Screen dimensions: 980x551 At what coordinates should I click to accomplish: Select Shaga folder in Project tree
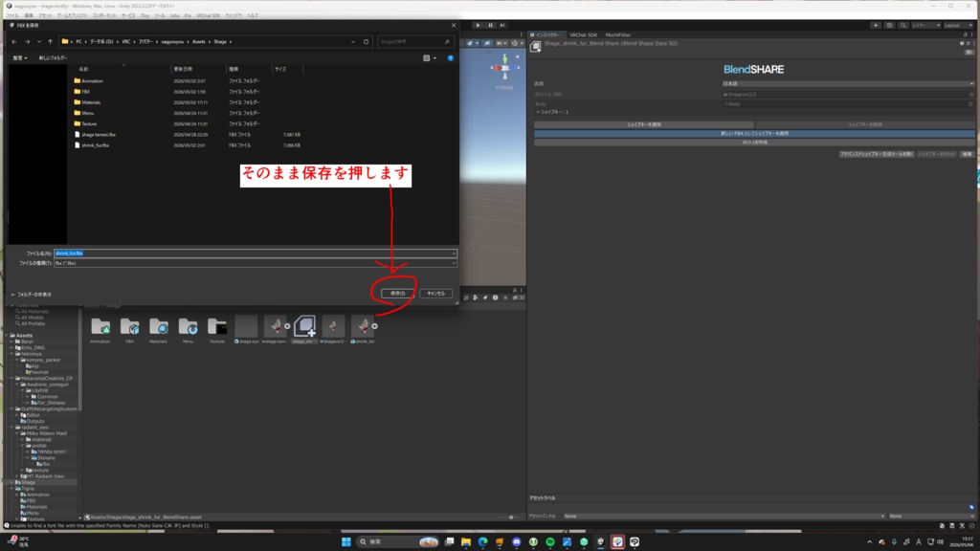[x=29, y=482]
